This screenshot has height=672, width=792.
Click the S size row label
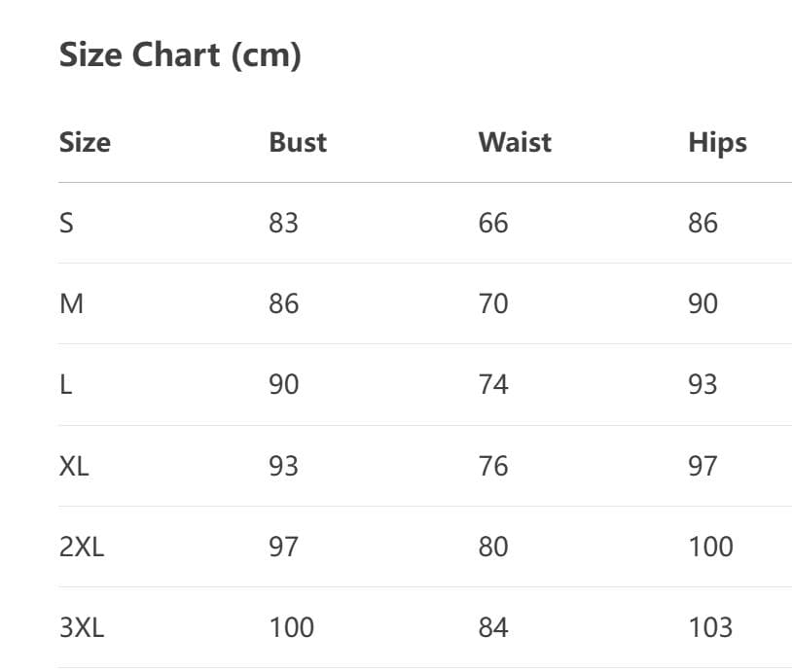(66, 224)
